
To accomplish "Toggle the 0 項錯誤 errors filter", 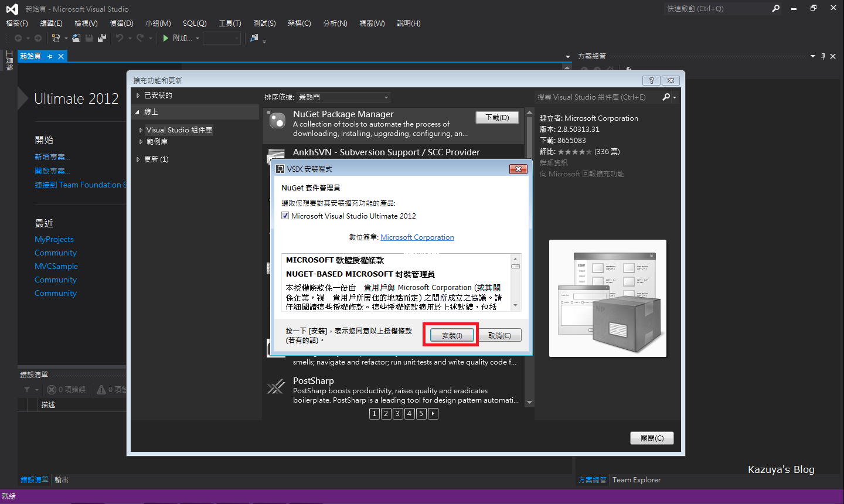I will pos(66,389).
